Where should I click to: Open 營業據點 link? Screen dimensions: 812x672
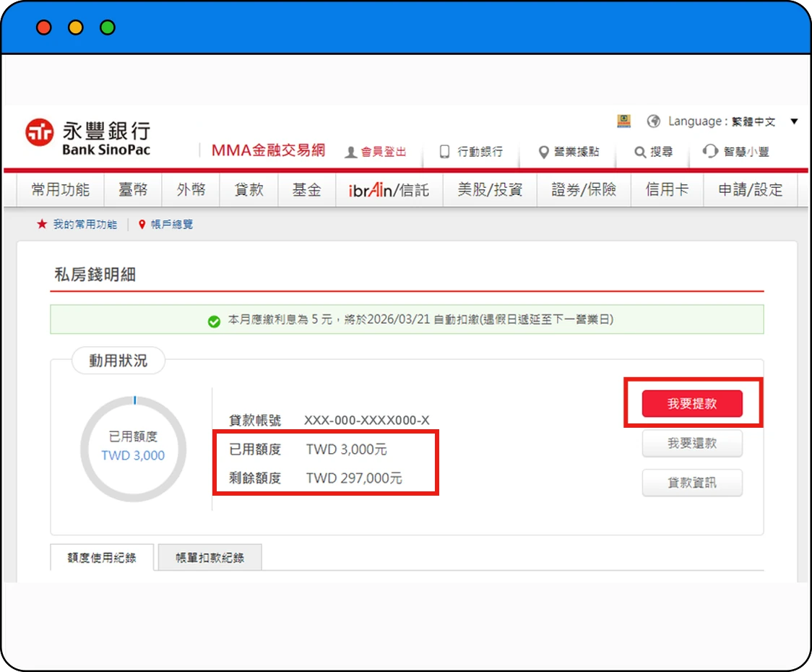tap(576, 151)
